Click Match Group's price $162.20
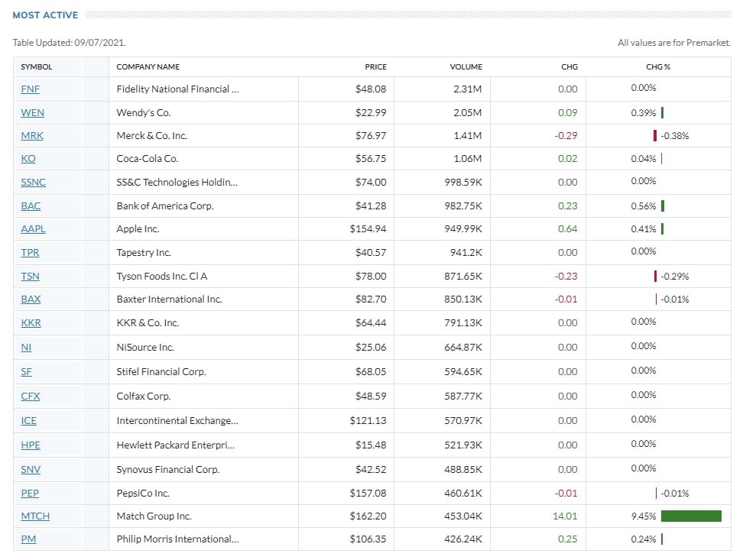This screenshot has width=743, height=560. (368, 516)
